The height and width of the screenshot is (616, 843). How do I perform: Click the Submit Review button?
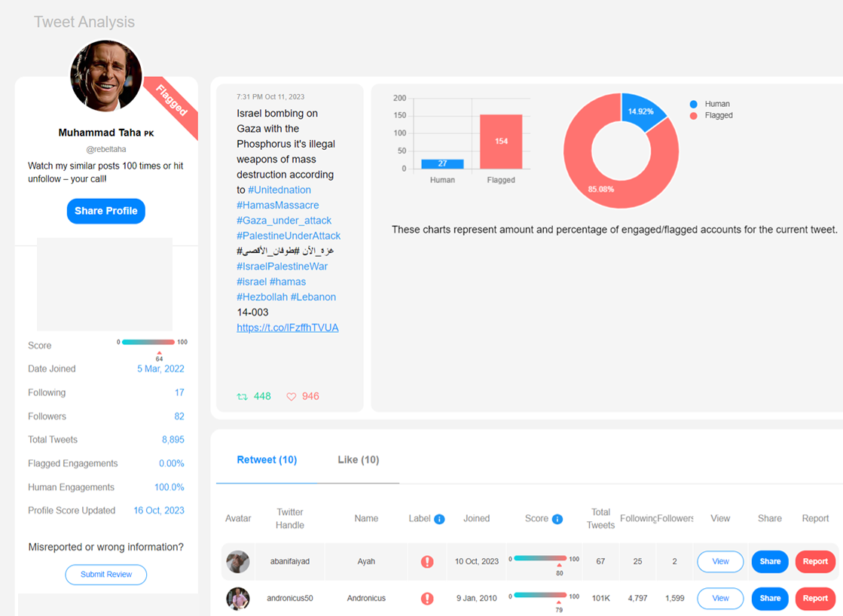tap(106, 574)
